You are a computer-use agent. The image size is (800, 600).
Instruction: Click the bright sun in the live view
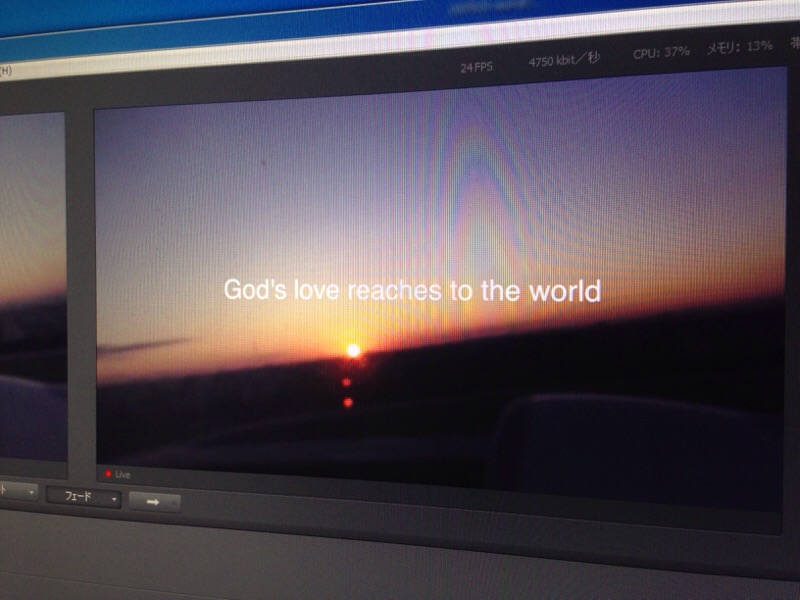[x=352, y=350]
